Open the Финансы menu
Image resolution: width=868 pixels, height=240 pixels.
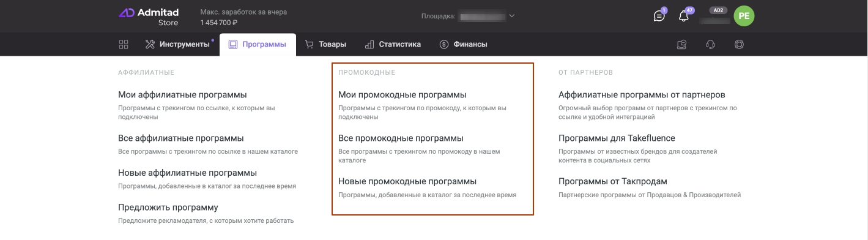point(463,44)
